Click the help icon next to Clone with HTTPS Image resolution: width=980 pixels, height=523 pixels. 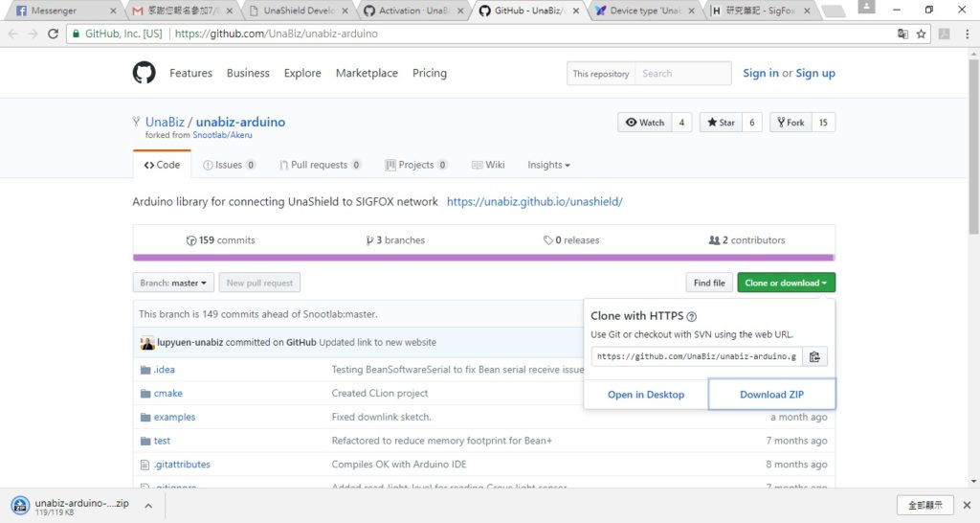tap(691, 316)
